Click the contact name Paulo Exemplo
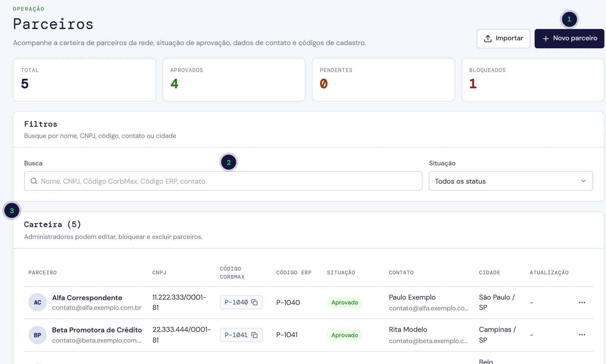The height and width of the screenshot is (364, 606). click(412, 297)
